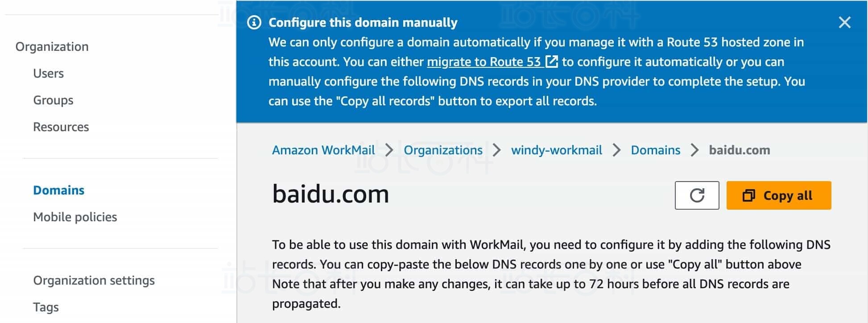The image size is (868, 323).
Task: Go to Resources in the sidebar
Action: 61,127
